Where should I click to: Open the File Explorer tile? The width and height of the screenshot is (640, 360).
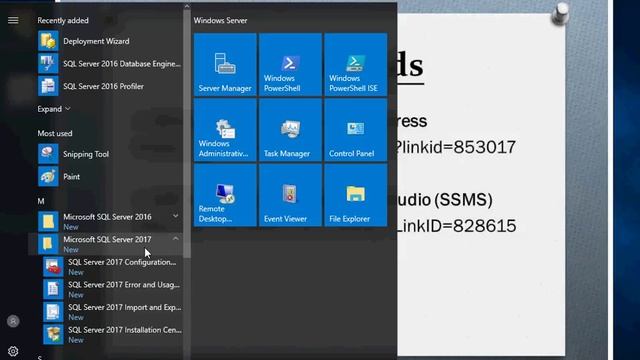click(356, 195)
